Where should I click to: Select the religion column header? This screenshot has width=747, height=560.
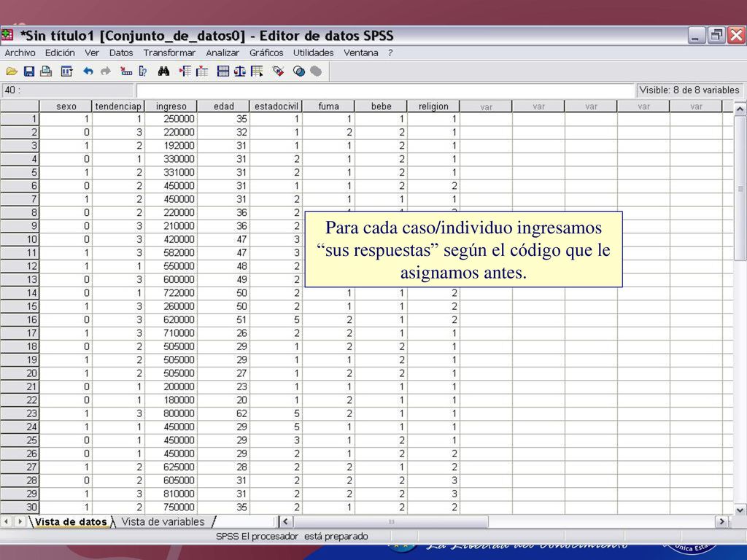pyautogui.click(x=433, y=106)
